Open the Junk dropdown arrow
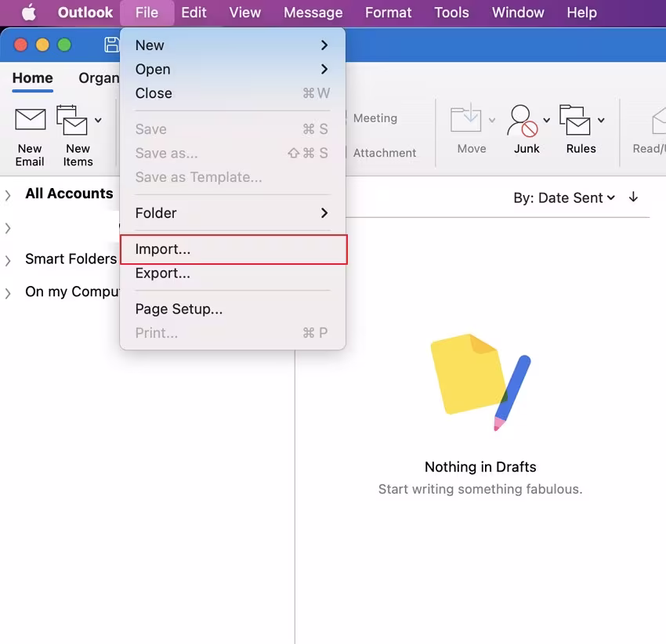Image resolution: width=666 pixels, height=644 pixels. click(547, 120)
